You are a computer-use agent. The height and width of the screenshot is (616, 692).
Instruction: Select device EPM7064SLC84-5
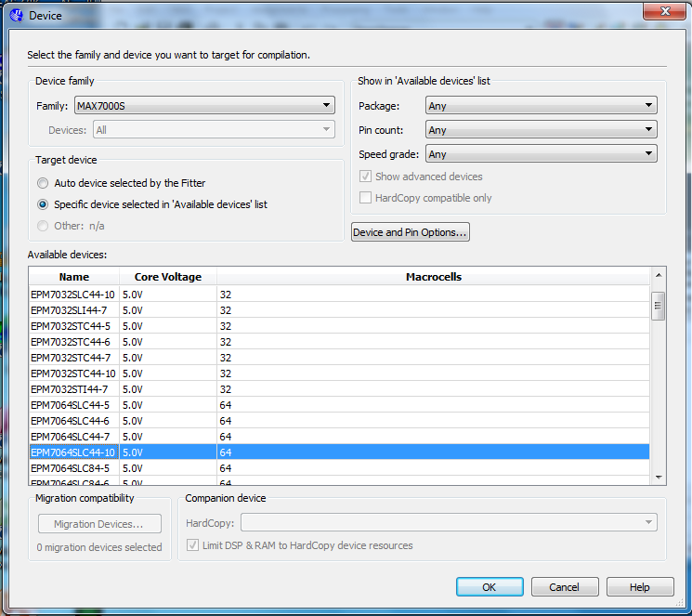(x=339, y=468)
